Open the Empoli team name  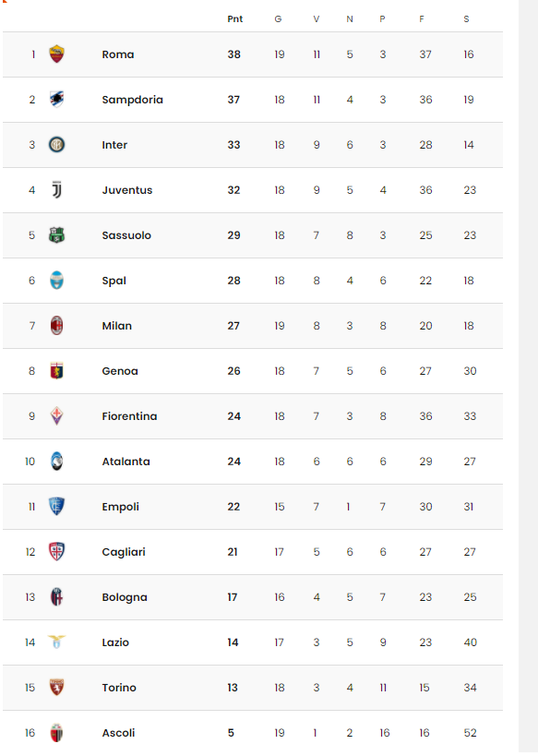(121, 507)
